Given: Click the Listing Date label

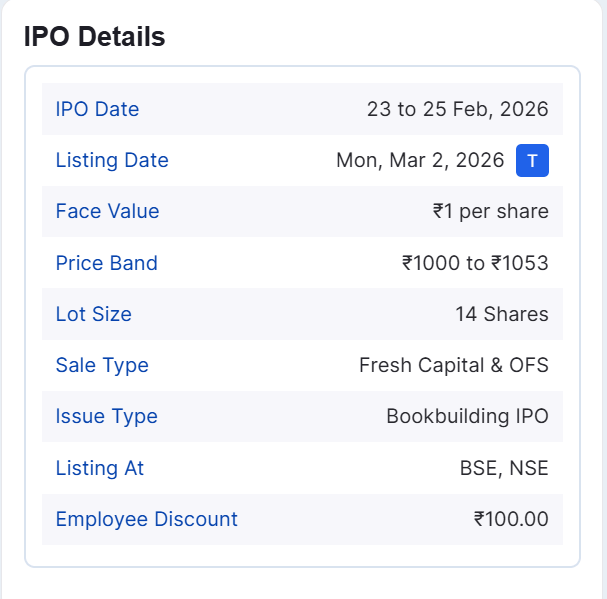Looking at the screenshot, I should tap(112, 161).
